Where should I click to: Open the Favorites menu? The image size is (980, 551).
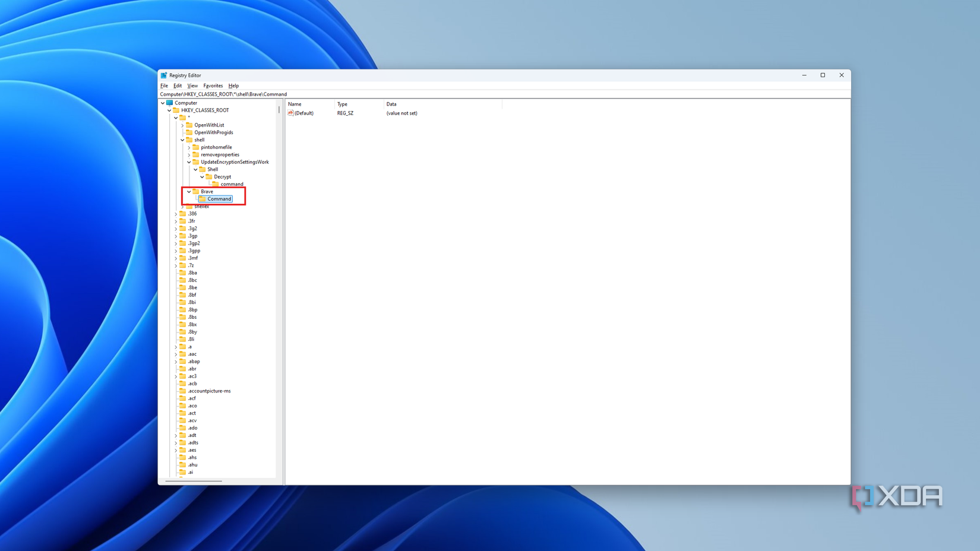[x=213, y=85]
